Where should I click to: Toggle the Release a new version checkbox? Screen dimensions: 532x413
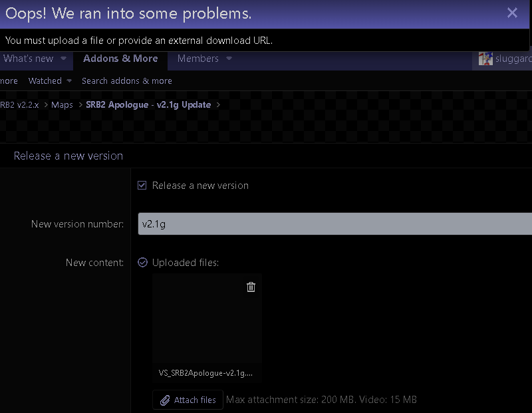click(x=142, y=186)
